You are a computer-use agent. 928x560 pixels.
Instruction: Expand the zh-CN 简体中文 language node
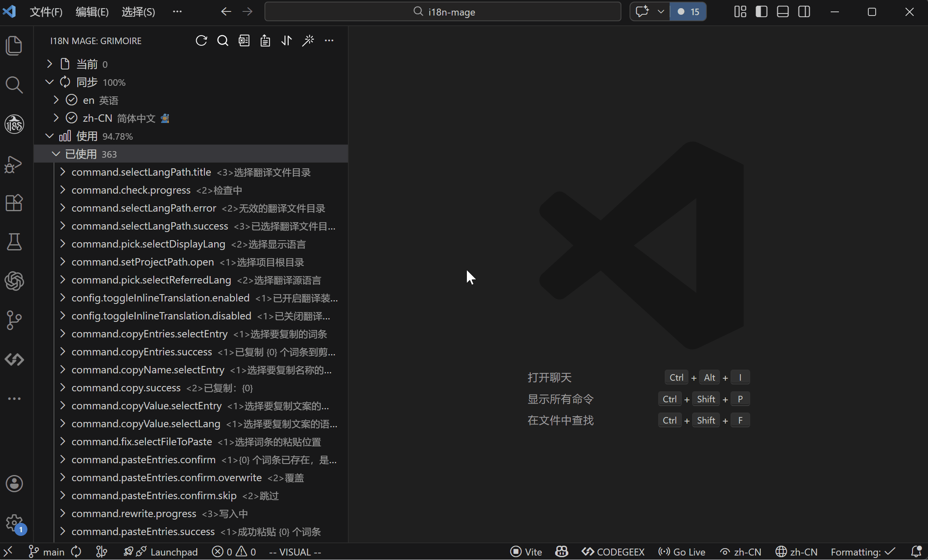56,118
